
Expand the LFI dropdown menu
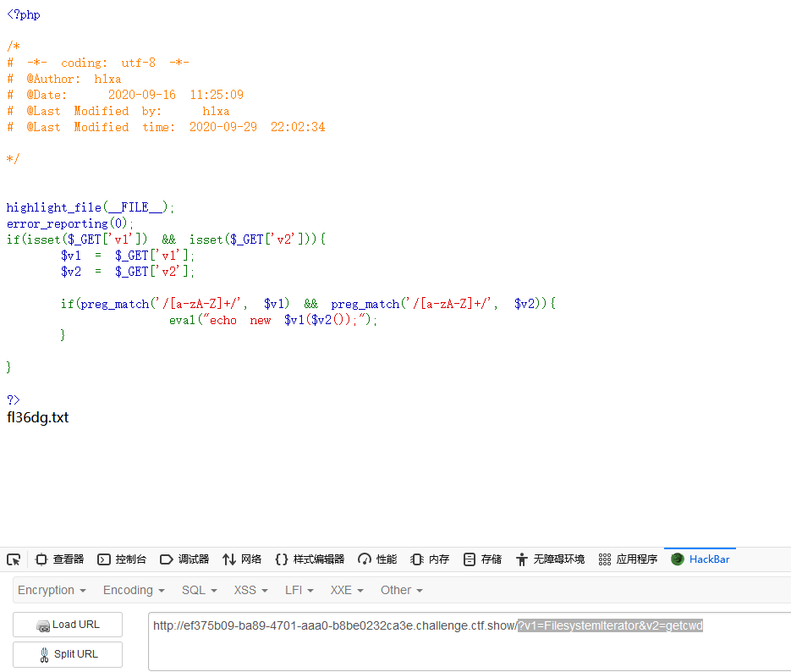[299, 590]
